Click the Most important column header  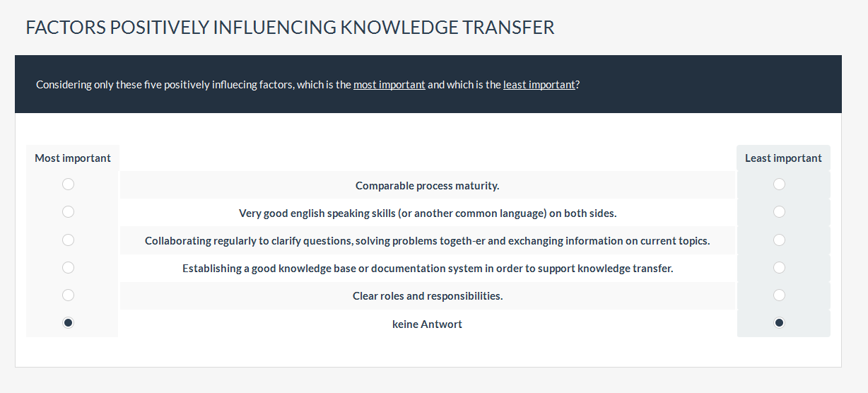click(73, 158)
